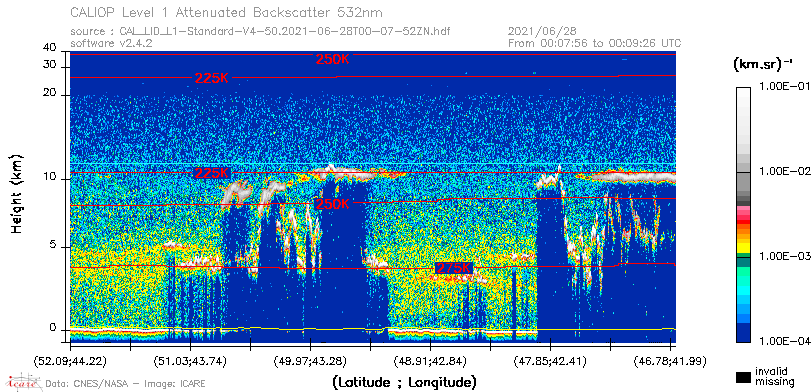Click the 275K isotherm label
The image size is (811, 392).
454,268
